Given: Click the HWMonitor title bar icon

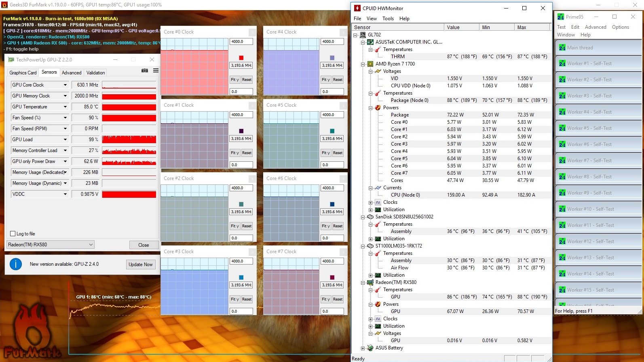Looking at the screenshot, I should tap(357, 8).
